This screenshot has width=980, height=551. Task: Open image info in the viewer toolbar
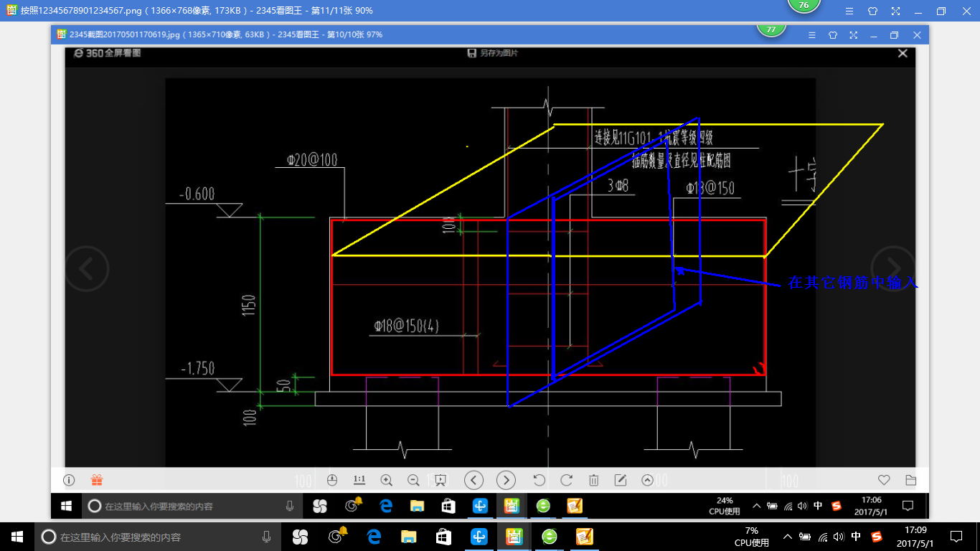pyautogui.click(x=70, y=480)
